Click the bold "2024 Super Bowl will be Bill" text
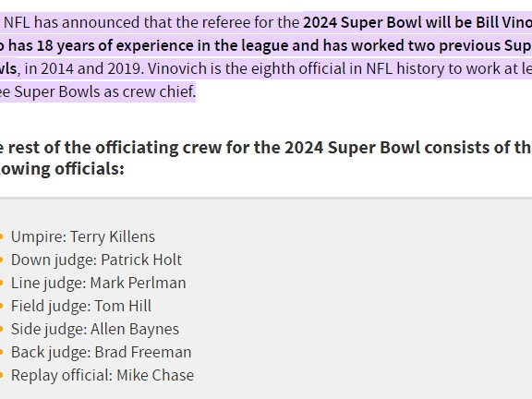Image resolution: width=532 pixels, height=399 pixels. coord(401,22)
